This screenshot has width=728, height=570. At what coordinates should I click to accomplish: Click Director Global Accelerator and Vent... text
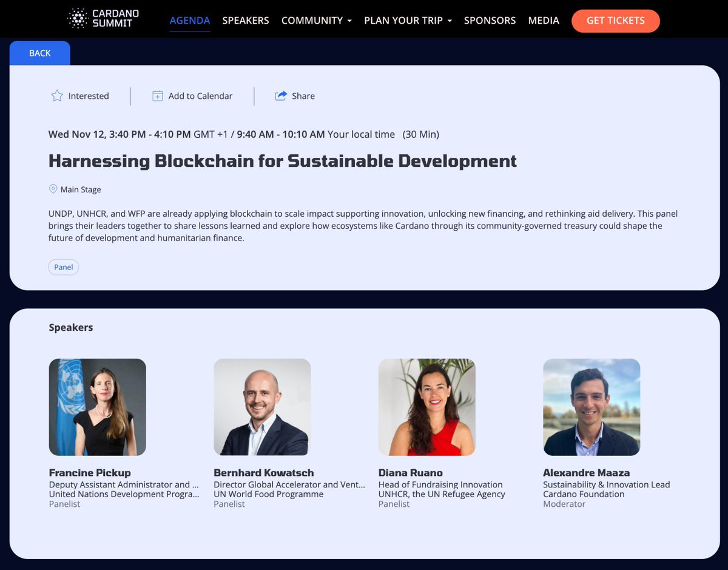pyautogui.click(x=290, y=484)
